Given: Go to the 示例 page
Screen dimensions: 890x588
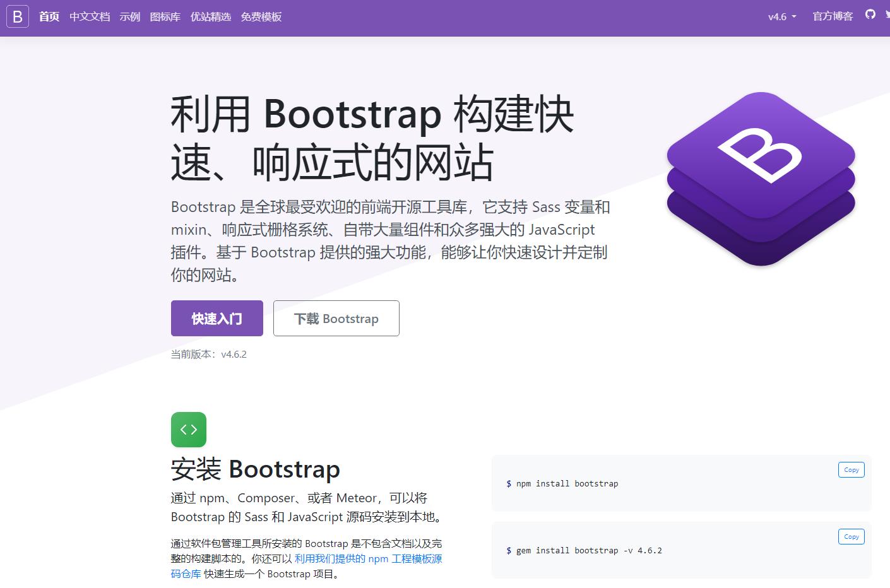Looking at the screenshot, I should pyautogui.click(x=129, y=17).
